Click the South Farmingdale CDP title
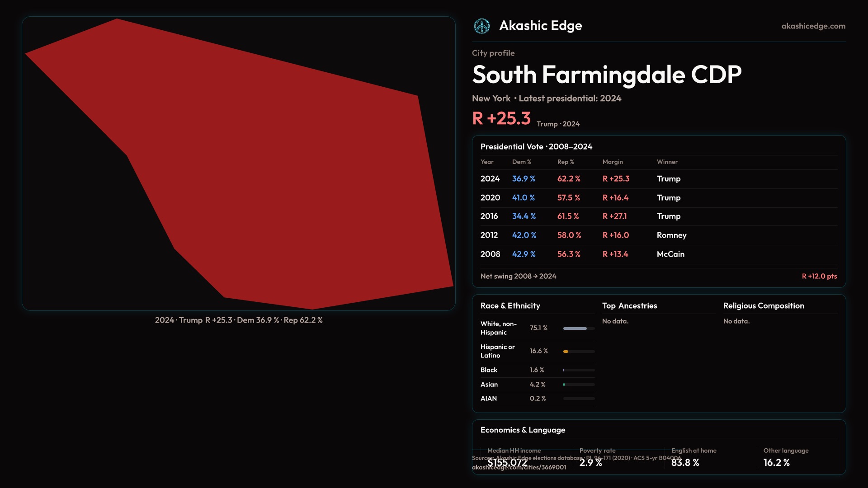This screenshot has height=488, width=868. click(606, 75)
